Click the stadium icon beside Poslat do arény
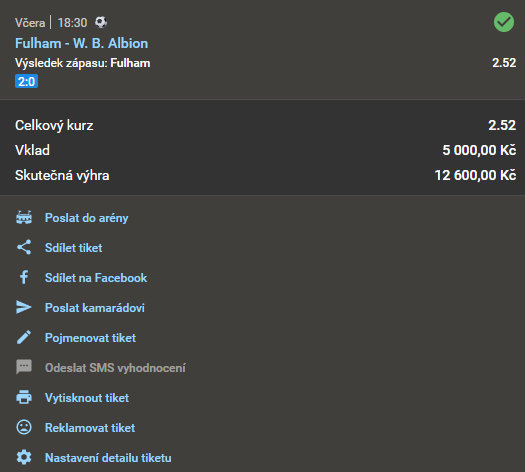The width and height of the screenshot is (525, 472). coord(24,218)
